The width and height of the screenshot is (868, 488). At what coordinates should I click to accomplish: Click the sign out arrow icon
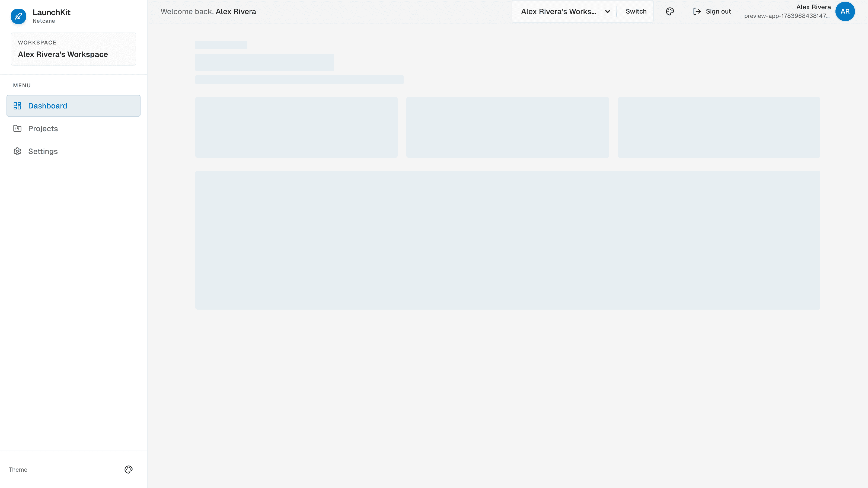[x=697, y=11]
